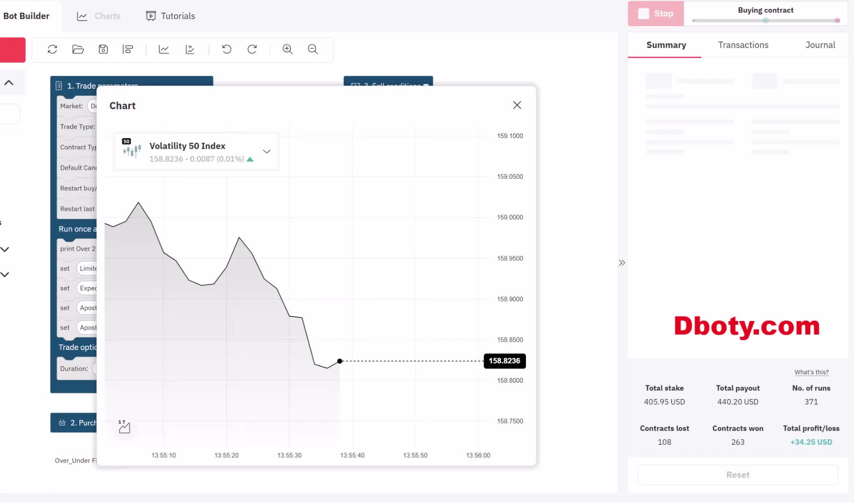
Task: Click the Buying contract progress bar
Action: [765, 21]
